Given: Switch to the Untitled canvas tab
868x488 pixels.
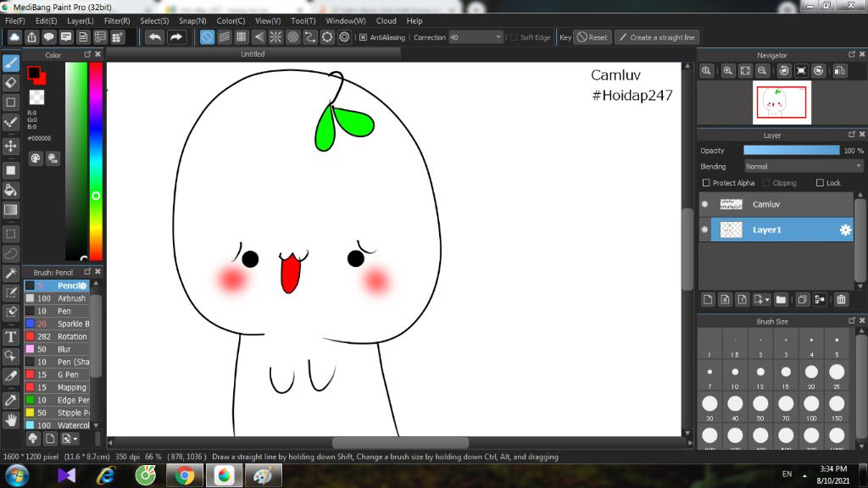Looking at the screenshot, I should click(253, 54).
